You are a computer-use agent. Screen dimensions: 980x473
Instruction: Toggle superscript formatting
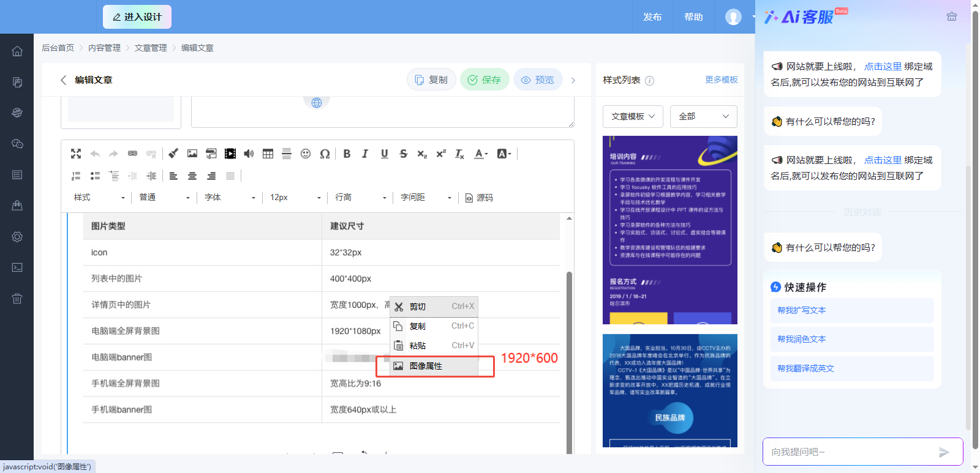(x=441, y=154)
